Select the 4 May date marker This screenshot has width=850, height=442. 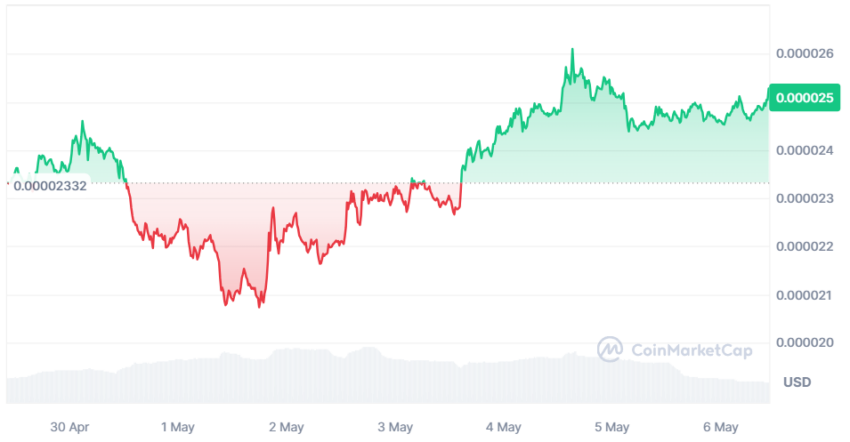pos(503,427)
